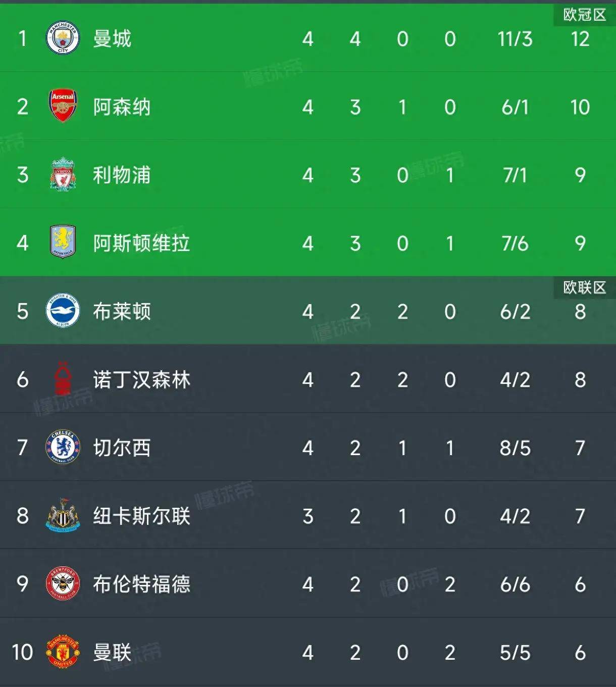Click the Chelsea club crest
Viewport: 616px width, 687px height.
click(x=63, y=447)
